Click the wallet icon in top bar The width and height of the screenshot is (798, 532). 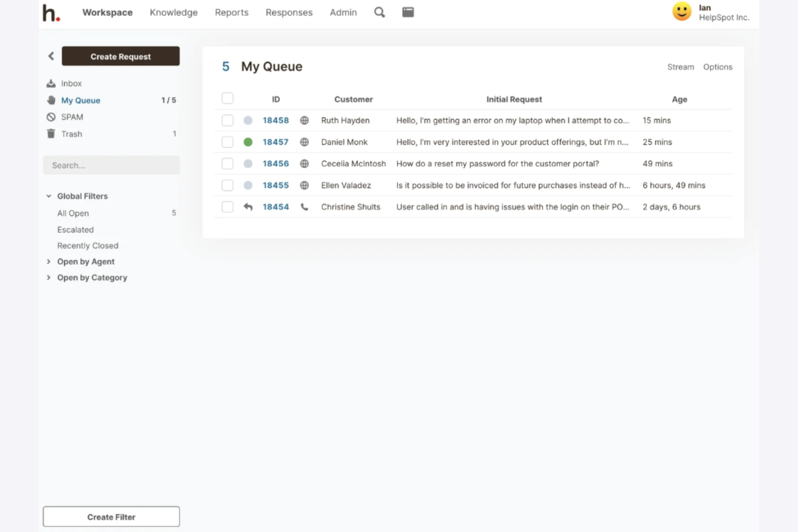coord(408,11)
